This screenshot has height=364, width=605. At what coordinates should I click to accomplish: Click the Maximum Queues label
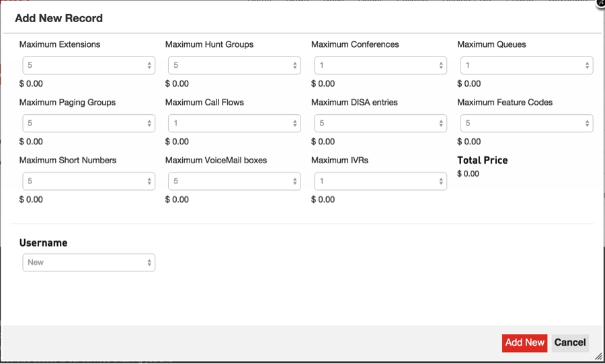(x=491, y=44)
